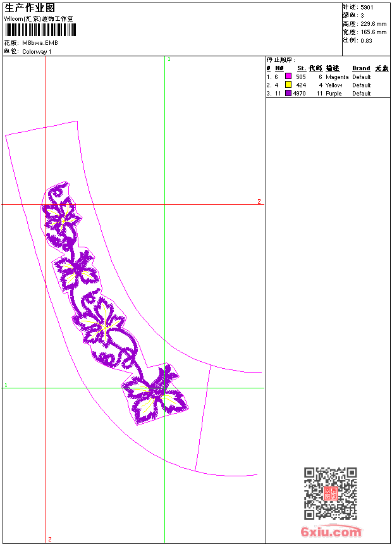The width and height of the screenshot is (392, 544).
Task: Click the Colorway 1 label
Action: [37, 52]
